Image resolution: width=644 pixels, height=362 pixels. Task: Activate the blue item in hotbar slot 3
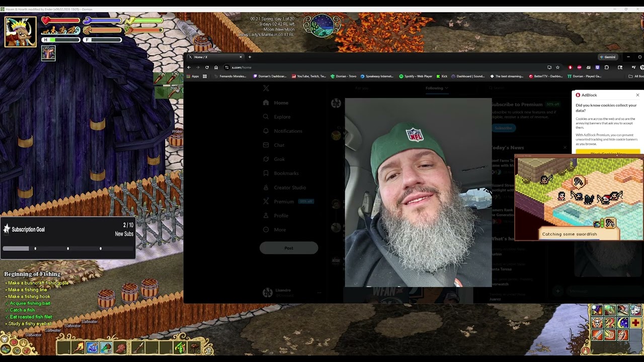tap(92, 347)
